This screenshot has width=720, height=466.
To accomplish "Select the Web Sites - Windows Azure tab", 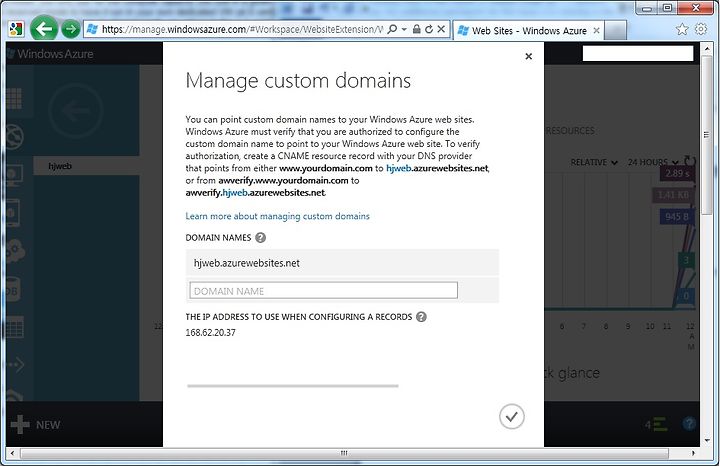I will pyautogui.click(x=528, y=31).
